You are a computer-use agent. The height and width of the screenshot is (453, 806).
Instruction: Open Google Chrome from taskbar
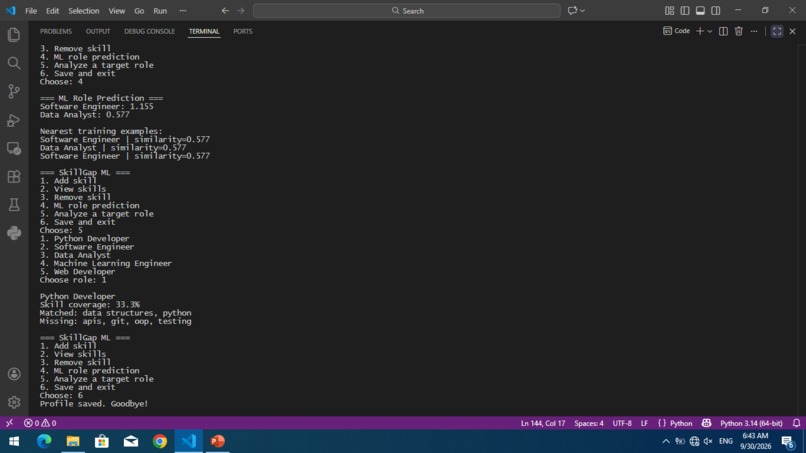[160, 441]
